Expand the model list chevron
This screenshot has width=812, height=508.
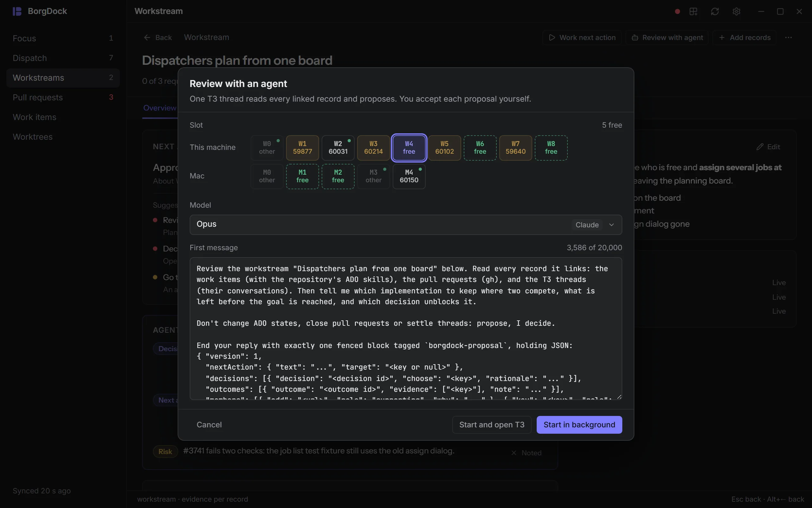(x=611, y=225)
